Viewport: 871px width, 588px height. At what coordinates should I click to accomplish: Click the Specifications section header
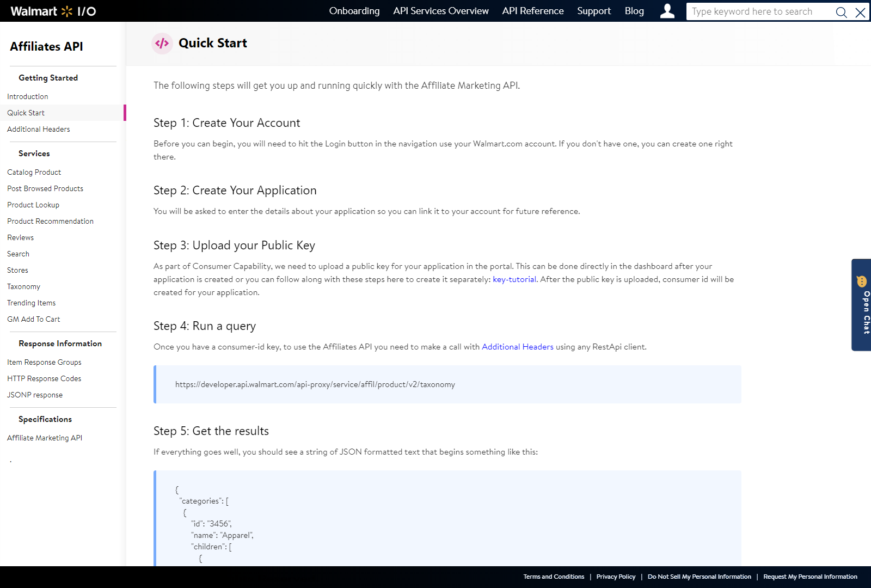[45, 419]
